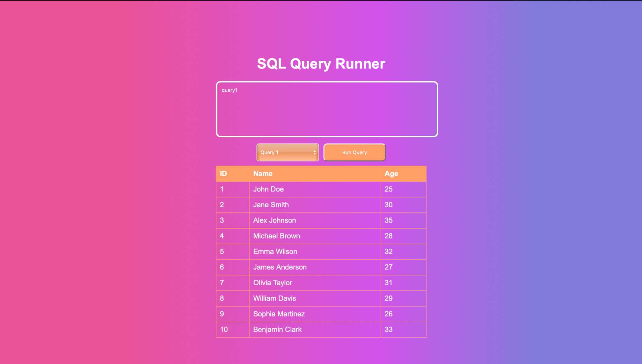Click ID 7 in Olivia Taylor's row
The height and width of the screenshot is (364, 642).
coord(233,283)
